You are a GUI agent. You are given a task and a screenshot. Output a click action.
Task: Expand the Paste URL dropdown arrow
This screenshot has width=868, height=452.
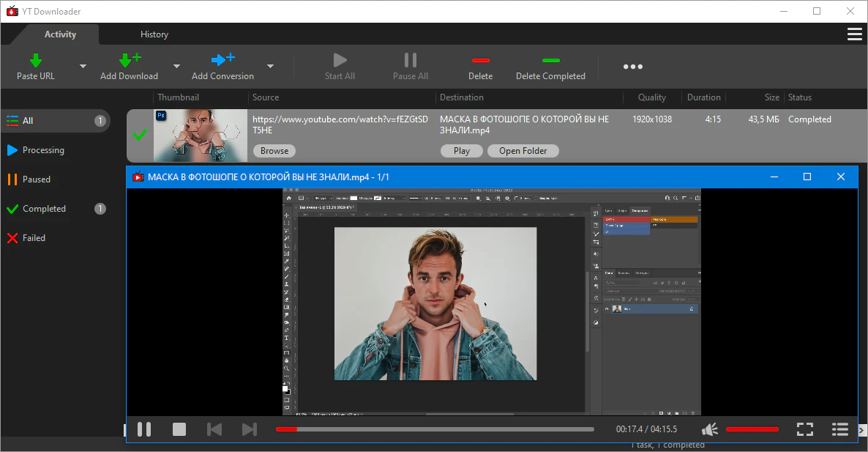83,67
